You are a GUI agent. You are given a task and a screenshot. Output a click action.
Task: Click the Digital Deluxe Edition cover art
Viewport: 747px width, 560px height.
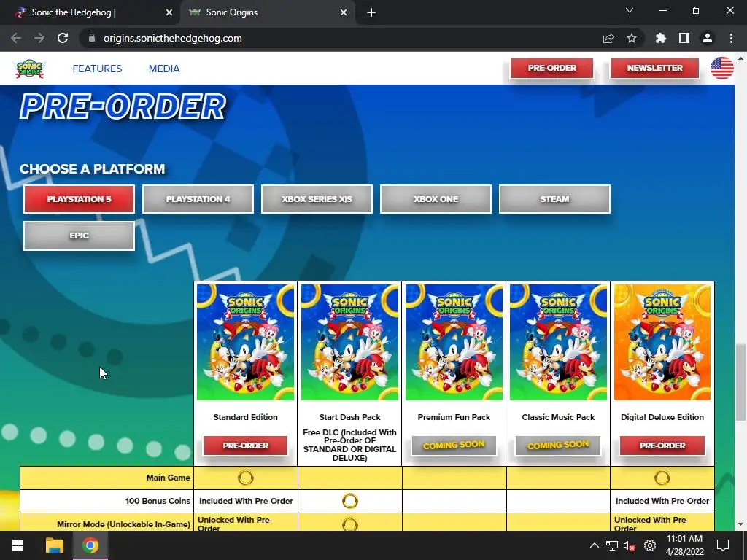click(662, 343)
